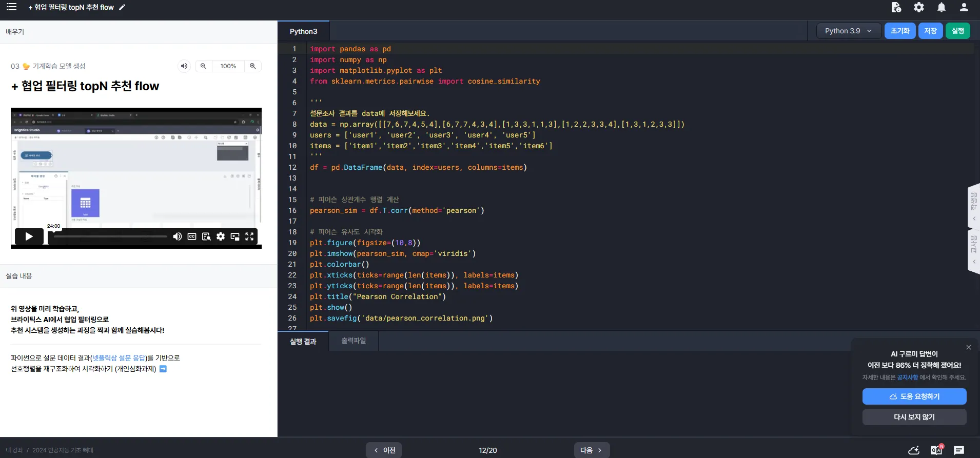Open video player settings gear
Viewport: 980px width, 458px height.
(221, 236)
